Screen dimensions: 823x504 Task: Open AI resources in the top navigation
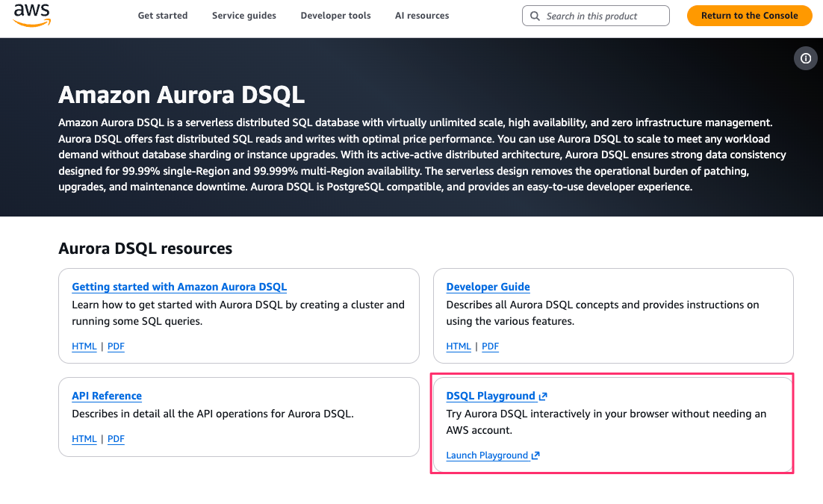coord(422,16)
